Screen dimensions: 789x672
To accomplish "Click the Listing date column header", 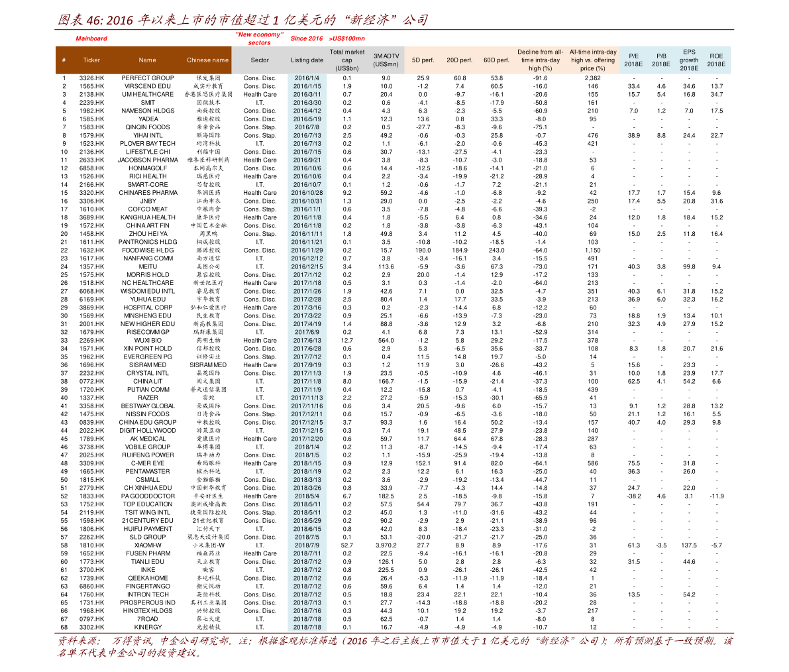I will [307, 60].
